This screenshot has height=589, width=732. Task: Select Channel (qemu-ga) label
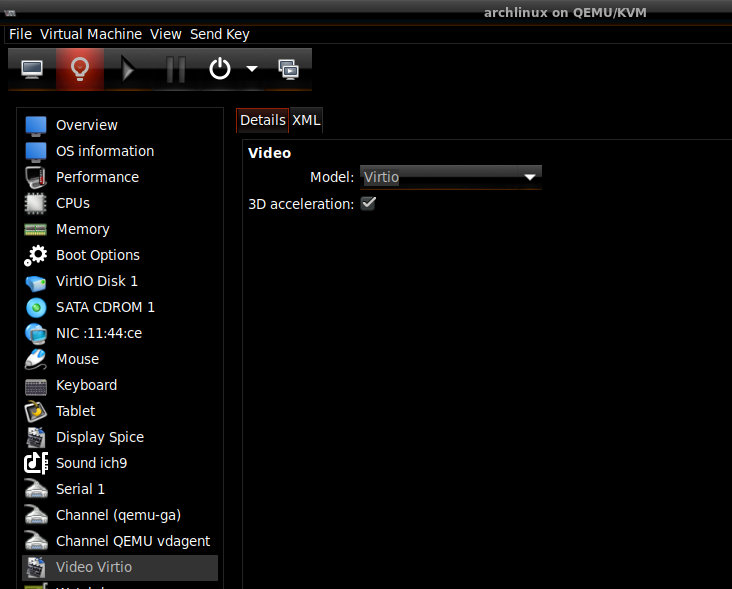[x=119, y=515]
